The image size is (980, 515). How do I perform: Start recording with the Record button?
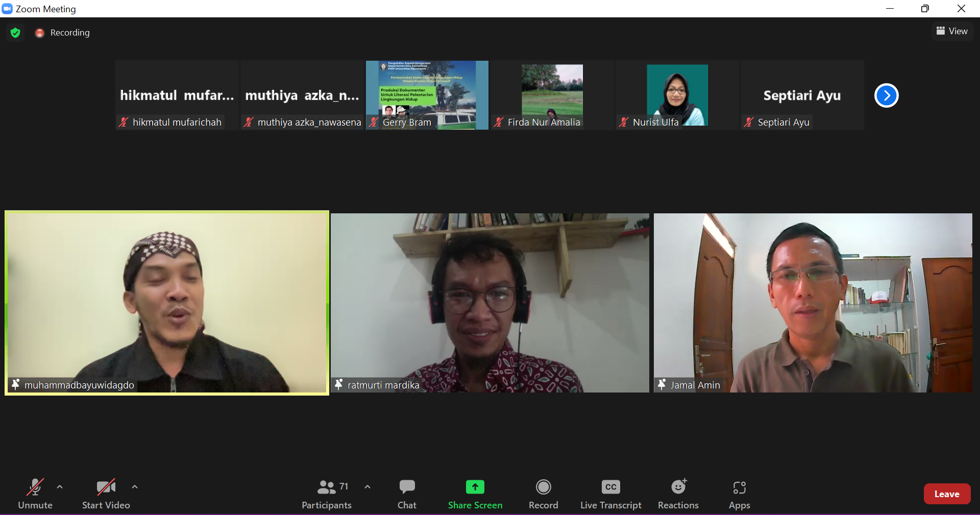[543, 494]
